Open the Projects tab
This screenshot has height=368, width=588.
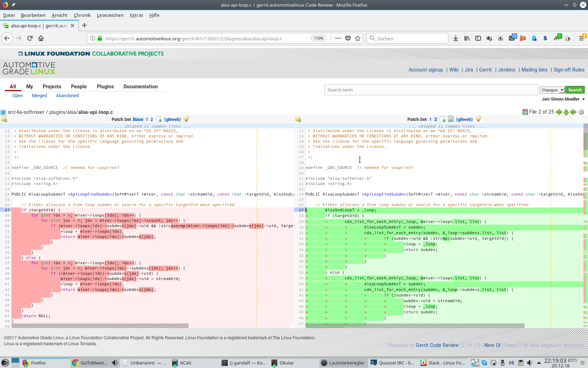(52, 87)
